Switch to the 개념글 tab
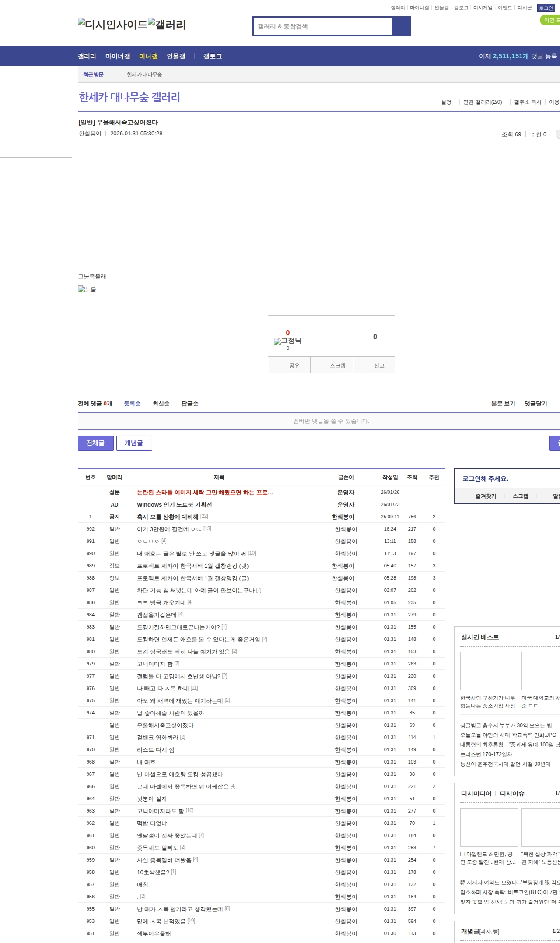Viewport: 560px width, 943px height. 134,443
